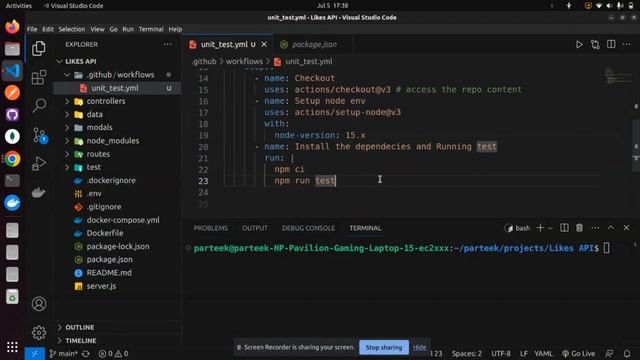
Task: Click the errors and warnings count in status bar
Action: tap(113, 353)
